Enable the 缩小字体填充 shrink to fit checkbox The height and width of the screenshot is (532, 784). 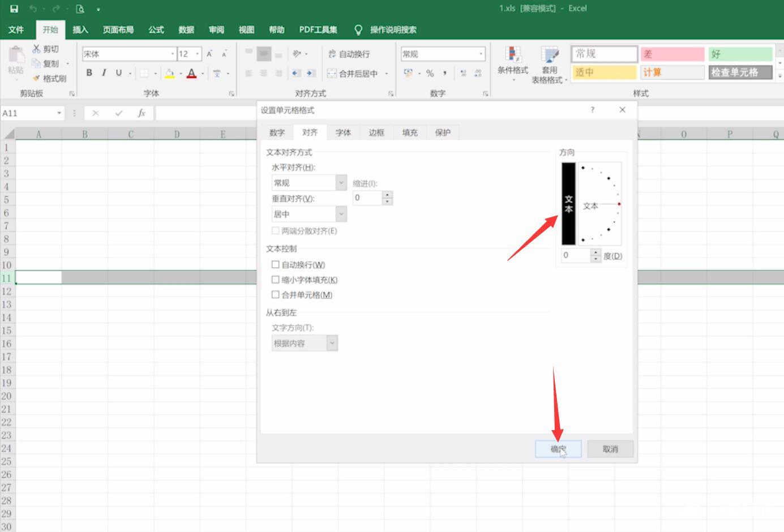tap(276, 280)
